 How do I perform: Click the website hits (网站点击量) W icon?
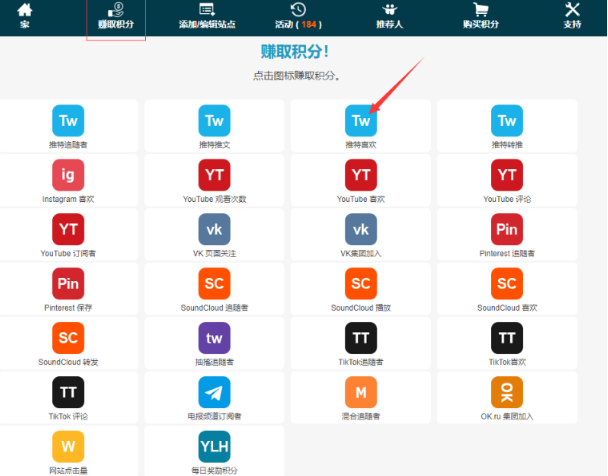(x=68, y=446)
